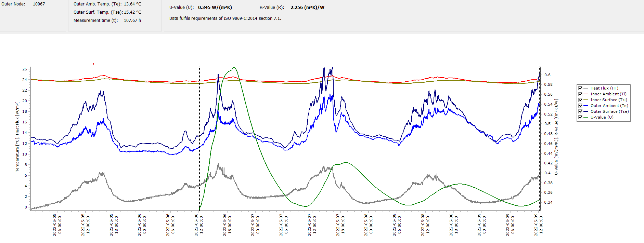Disable the Outer Ambient (Te) checkbox

(x=580, y=106)
